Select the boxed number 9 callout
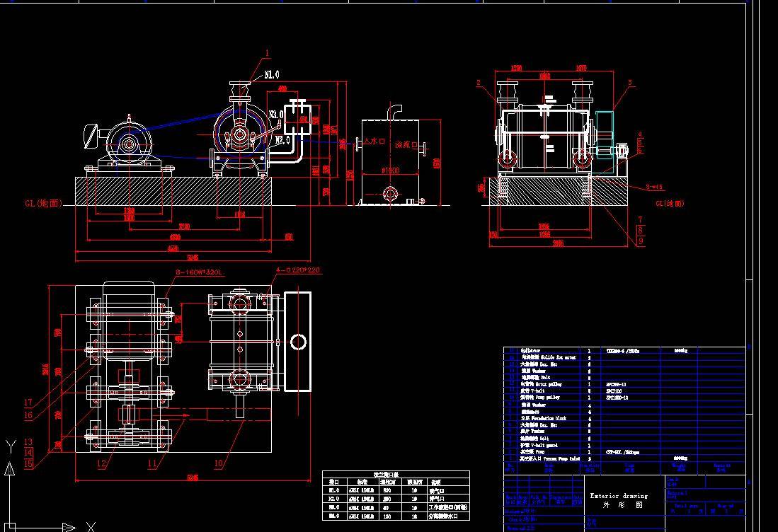This screenshot has height=532, width=778. [x=641, y=241]
